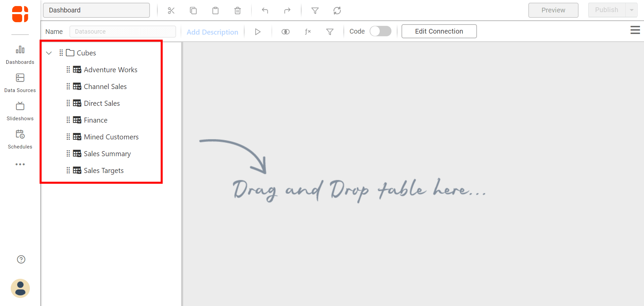
Task: Click the top toolbar filter funnel icon
Action: pyautogui.click(x=315, y=11)
